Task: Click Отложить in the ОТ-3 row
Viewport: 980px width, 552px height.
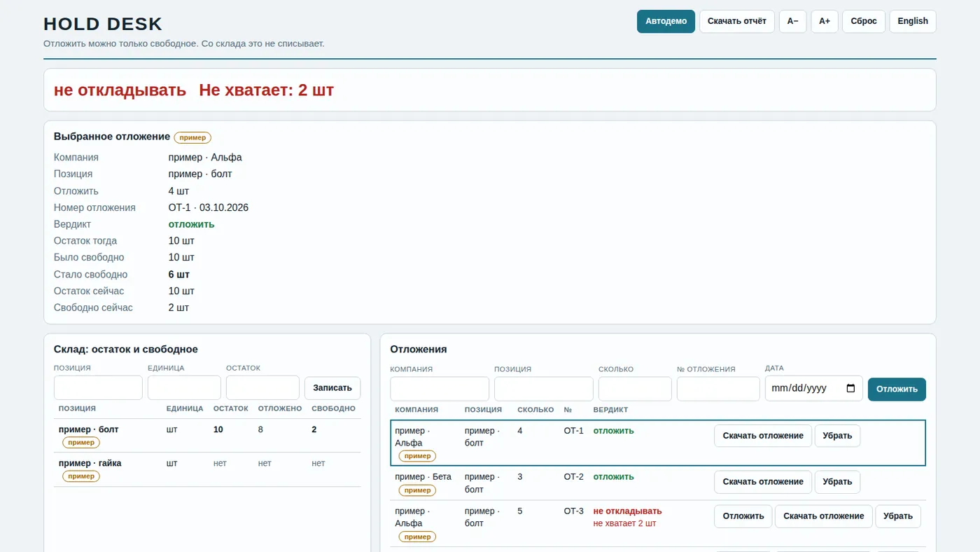Action: click(743, 516)
